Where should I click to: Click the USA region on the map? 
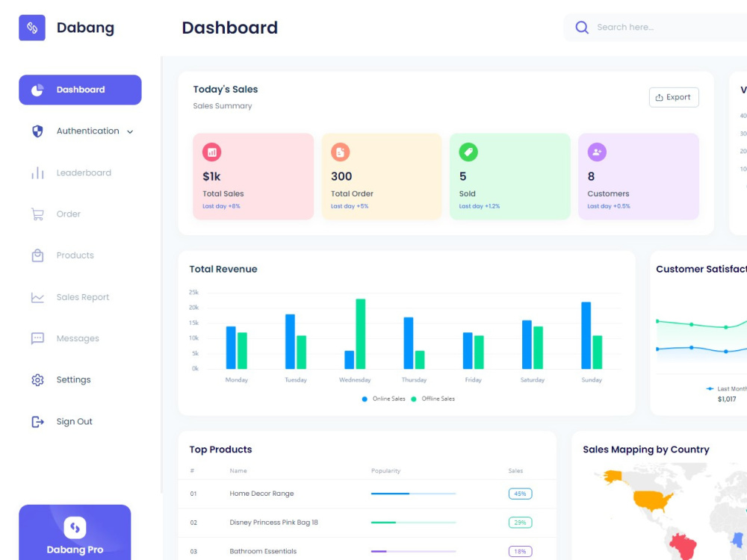[x=653, y=501]
